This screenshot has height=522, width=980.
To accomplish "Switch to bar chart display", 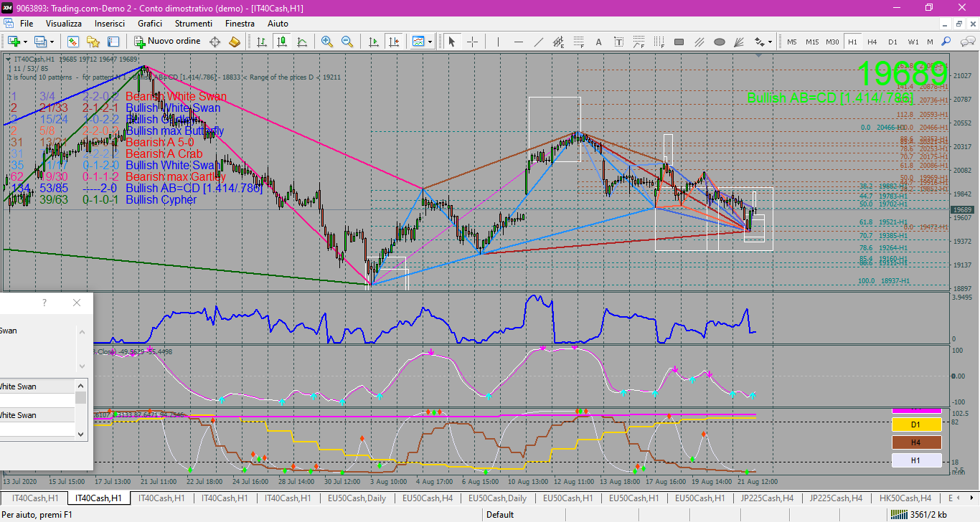I will [262, 42].
